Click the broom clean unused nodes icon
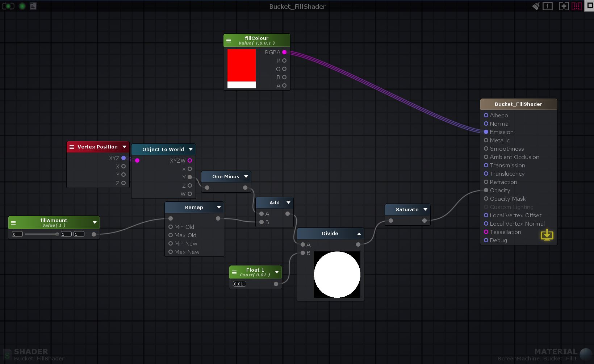The width and height of the screenshot is (594, 364). (536, 6)
